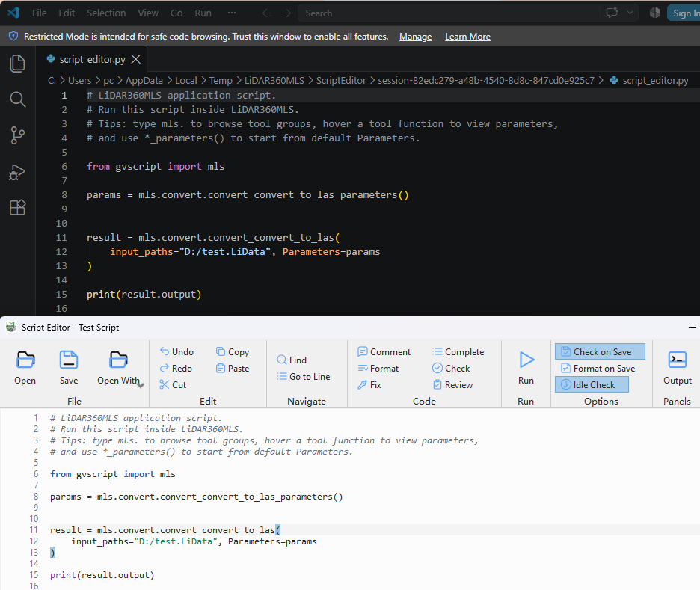Viewport: 700px width, 590px height.
Task: Open the Edit menu in VS Code
Action: click(x=67, y=13)
